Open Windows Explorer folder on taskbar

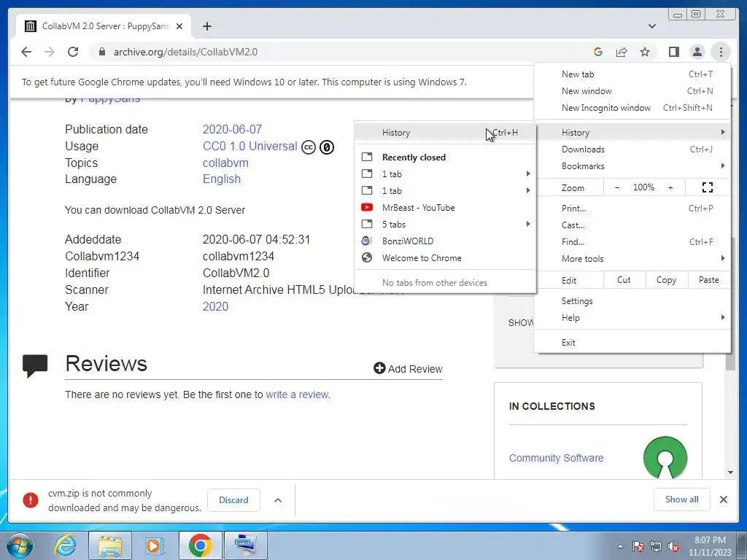110,545
